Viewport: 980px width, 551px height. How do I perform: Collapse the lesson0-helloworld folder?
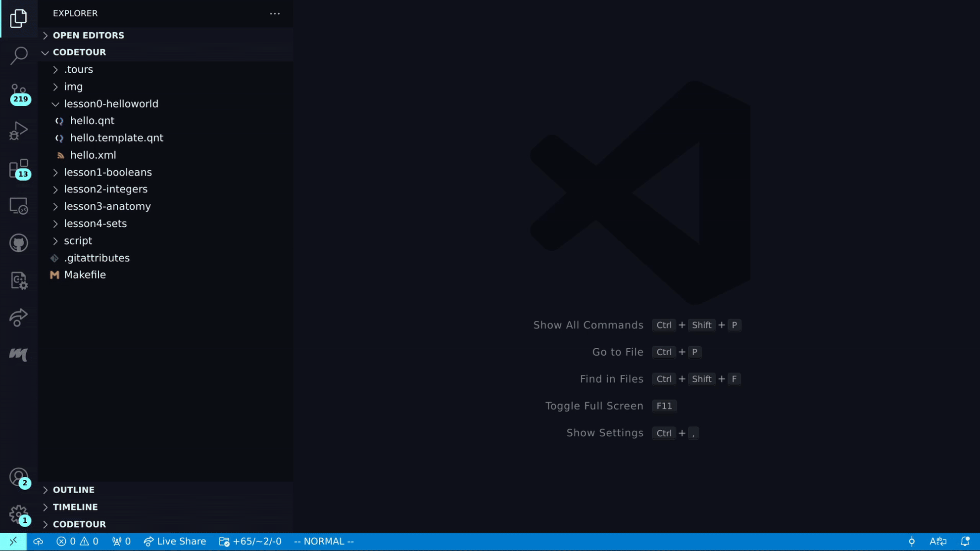[x=55, y=103]
